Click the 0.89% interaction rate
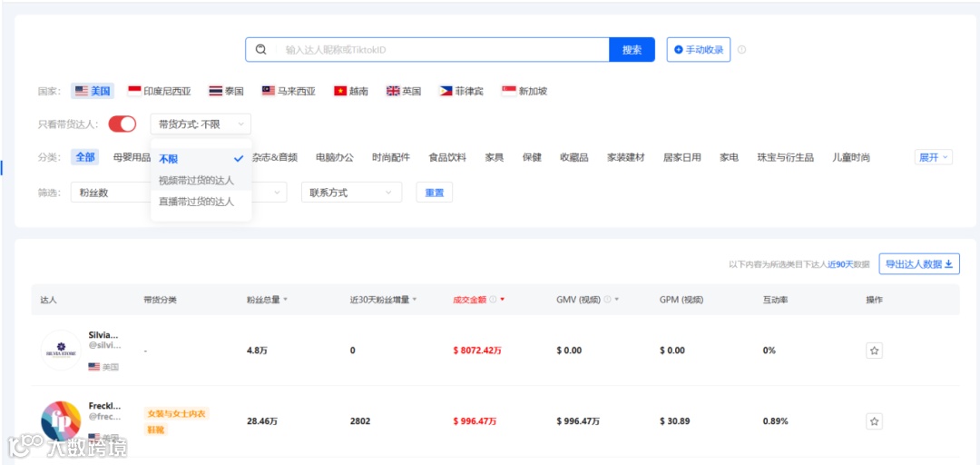Image resolution: width=980 pixels, height=465 pixels. pos(776,421)
